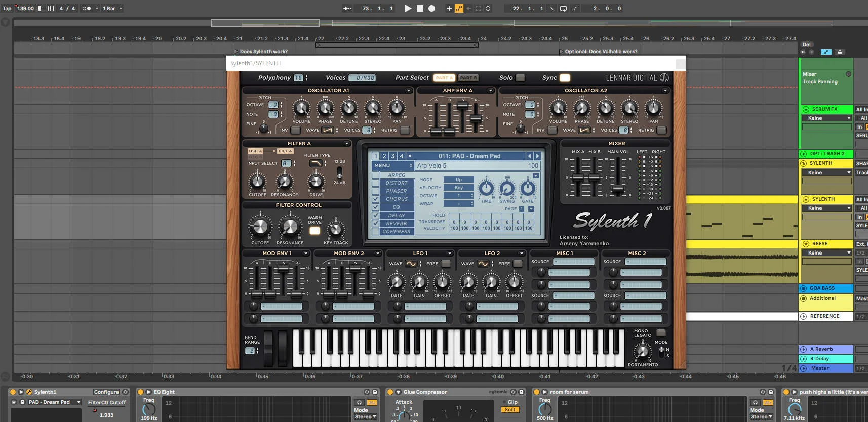
Task: Toggle Oscillator A1 RETRIG button
Action: [x=405, y=130]
